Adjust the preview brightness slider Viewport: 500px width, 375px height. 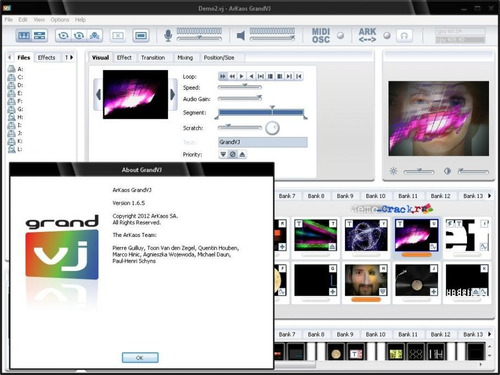419,172
